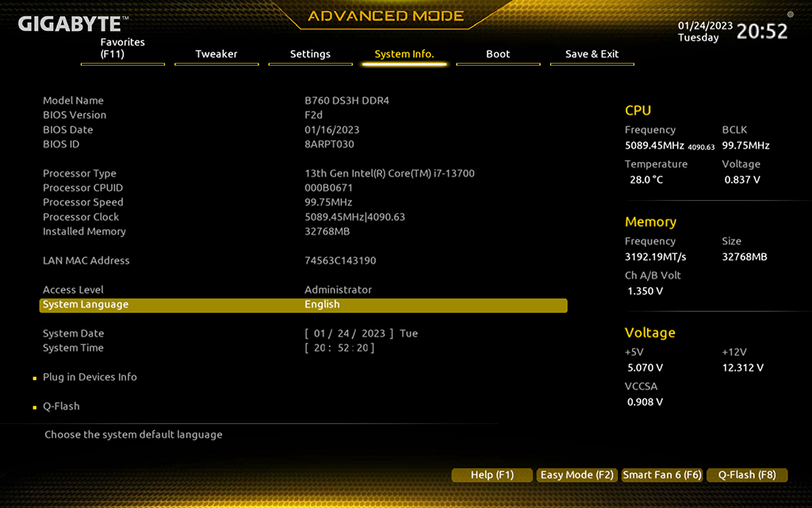Switch to the Tweaker tab
Viewport: 812px width, 508px height.
click(216, 54)
